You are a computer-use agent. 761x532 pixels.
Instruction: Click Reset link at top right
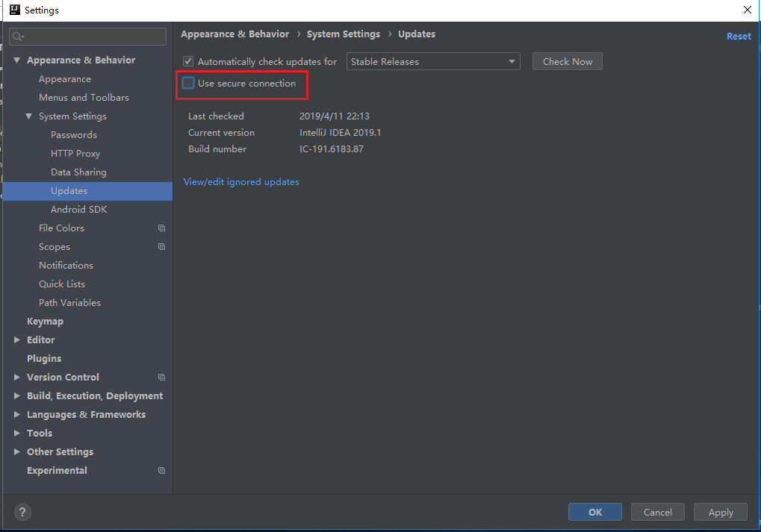point(739,37)
